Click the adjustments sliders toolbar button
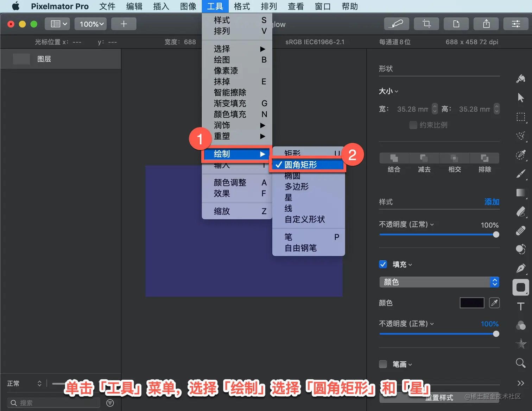Viewport: 532px width, 411px height. (x=516, y=24)
